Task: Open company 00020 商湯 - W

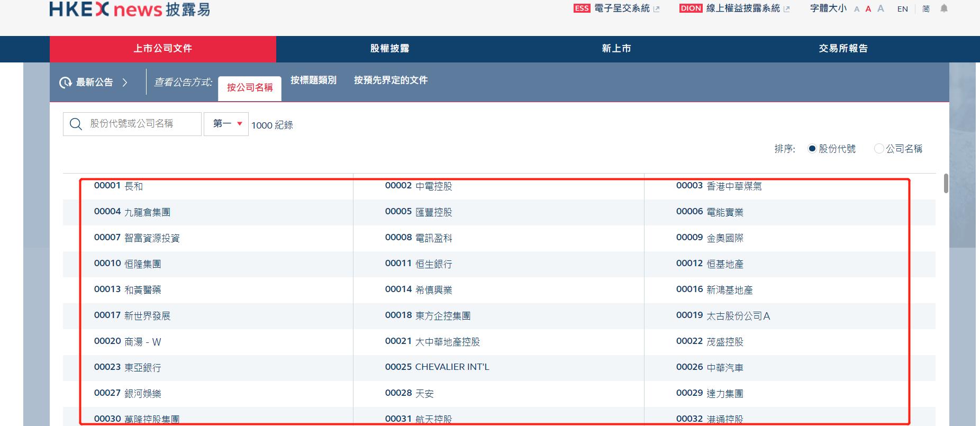Action: pos(128,342)
